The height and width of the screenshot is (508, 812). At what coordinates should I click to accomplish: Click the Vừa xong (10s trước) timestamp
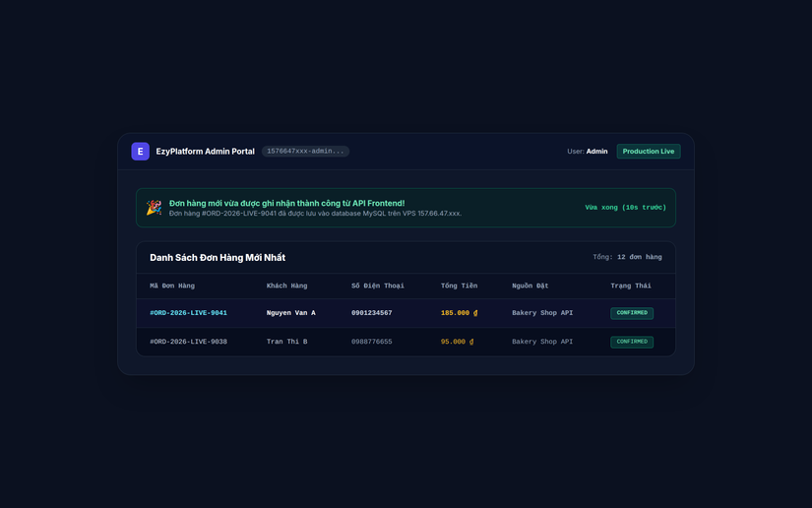626,207
